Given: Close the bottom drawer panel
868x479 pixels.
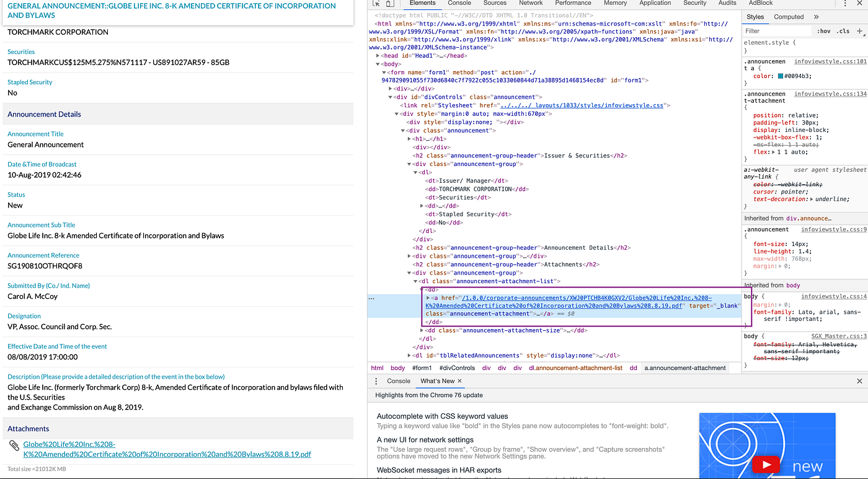Looking at the screenshot, I should (859, 381).
